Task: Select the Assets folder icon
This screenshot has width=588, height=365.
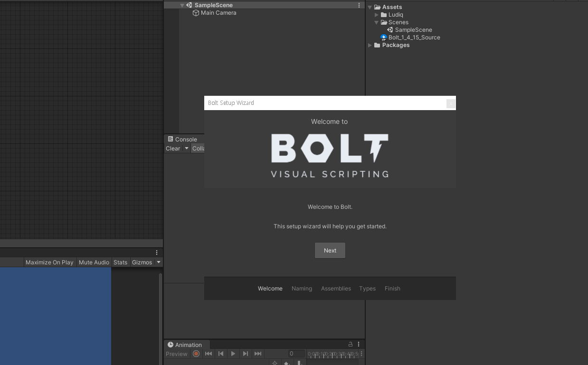Action: [377, 7]
